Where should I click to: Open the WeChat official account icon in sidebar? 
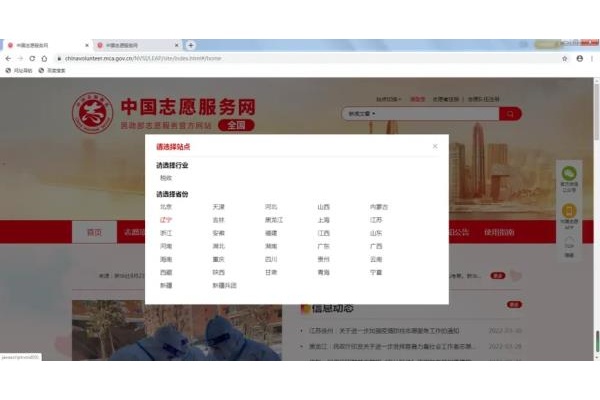tap(569, 173)
